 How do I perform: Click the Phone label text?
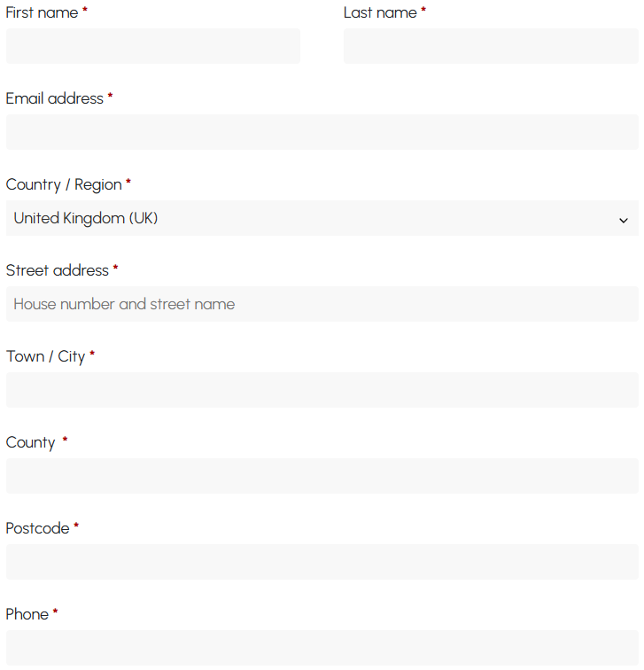[27, 614]
